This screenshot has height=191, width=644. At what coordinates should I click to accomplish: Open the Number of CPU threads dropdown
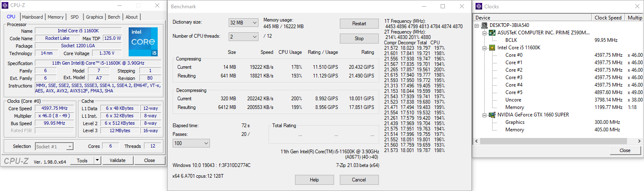pyautogui.click(x=244, y=37)
